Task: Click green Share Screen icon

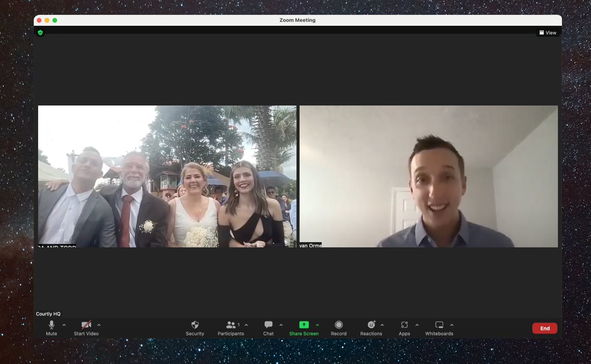Action: point(304,325)
